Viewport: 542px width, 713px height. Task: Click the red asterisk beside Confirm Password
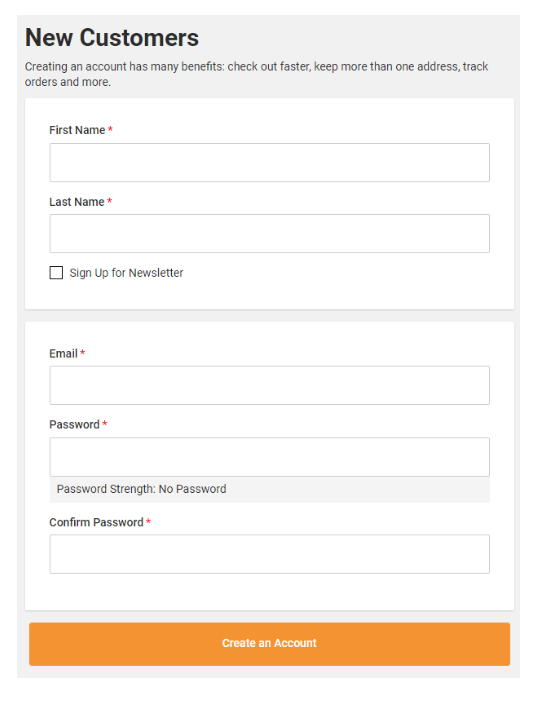click(148, 521)
